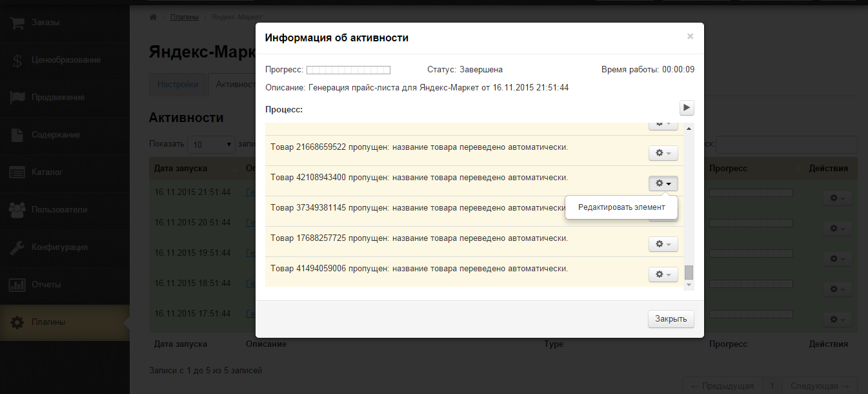Open gear dropdown for Товар 21668659522
Viewport: 868px width, 394px height.
[663, 153]
